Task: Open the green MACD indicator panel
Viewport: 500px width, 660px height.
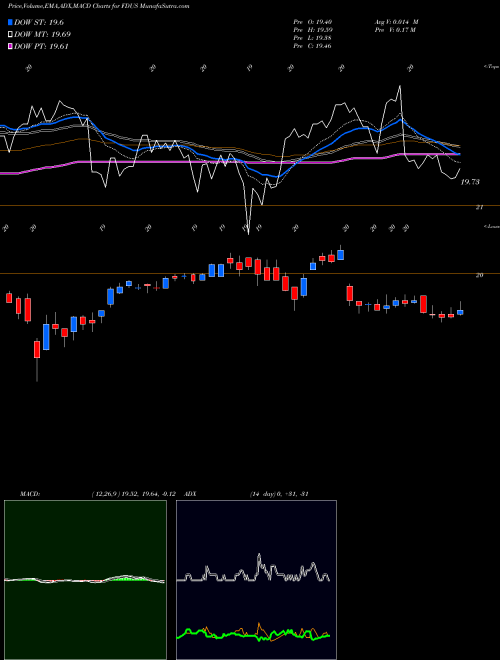Action: (x=85, y=580)
